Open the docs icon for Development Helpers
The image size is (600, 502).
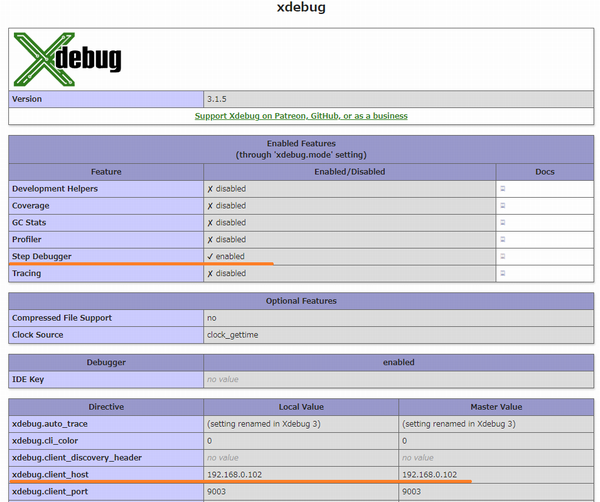tap(503, 189)
